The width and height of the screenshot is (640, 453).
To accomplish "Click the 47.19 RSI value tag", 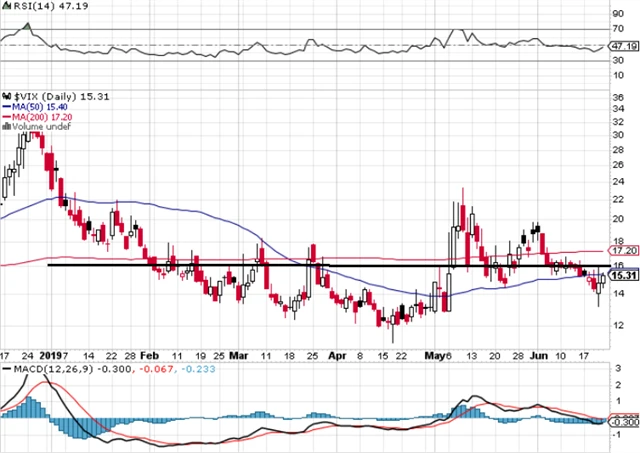I will [623, 46].
